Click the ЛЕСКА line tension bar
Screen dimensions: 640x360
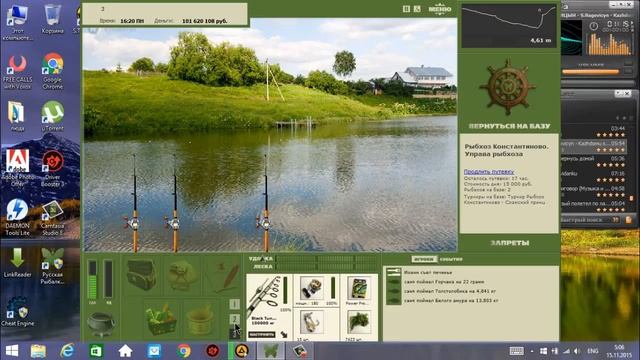[327, 267]
